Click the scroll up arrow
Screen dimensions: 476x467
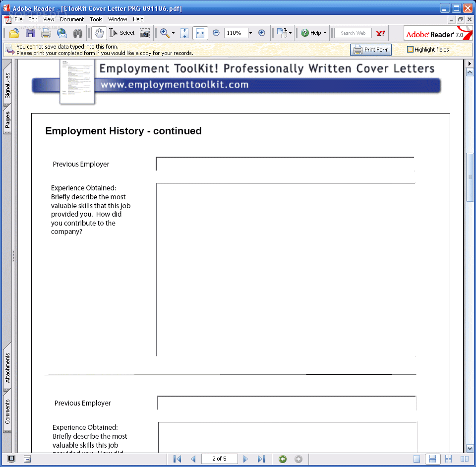[x=470, y=72]
